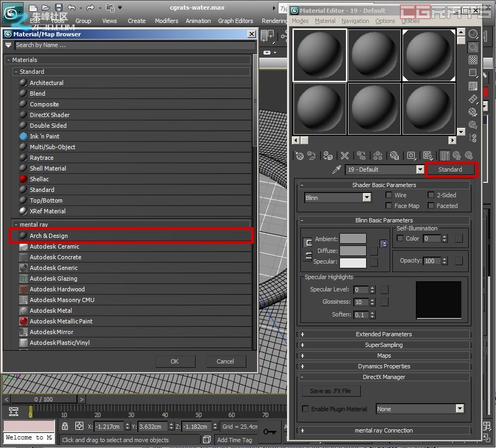Click the Make Preview icon
The width and height of the screenshot is (496, 448).
coord(473,99)
